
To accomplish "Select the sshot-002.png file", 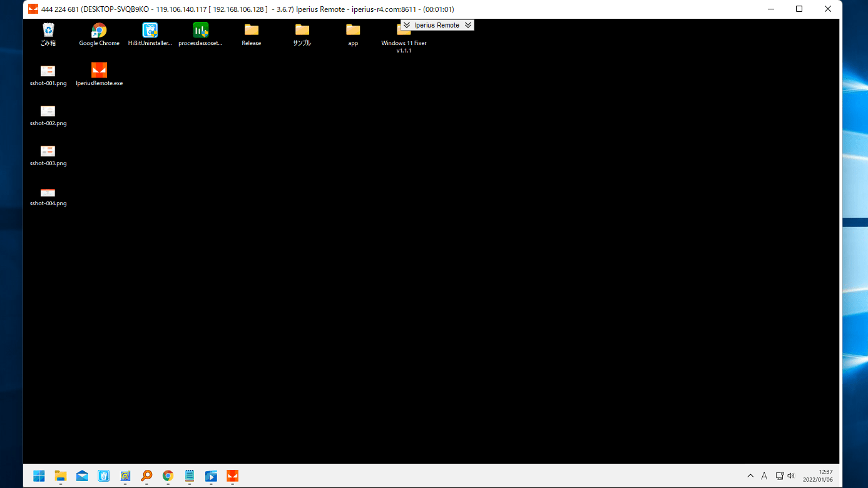I will click(x=48, y=115).
